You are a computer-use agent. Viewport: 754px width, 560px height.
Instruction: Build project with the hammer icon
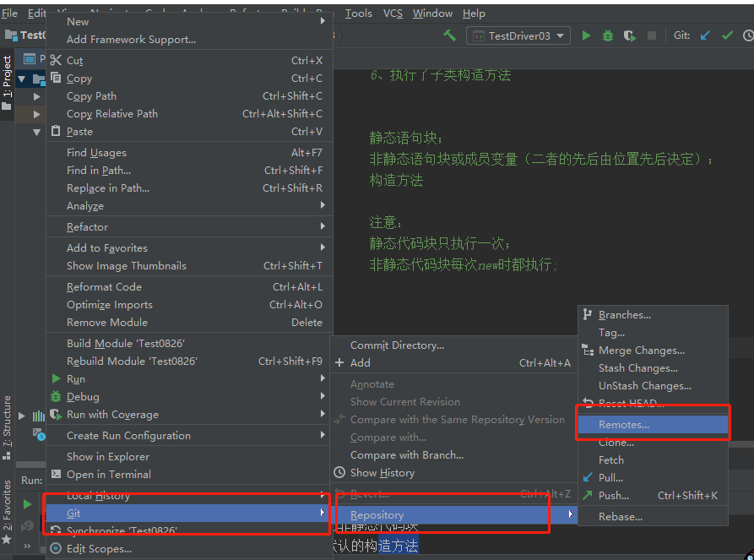pos(448,36)
